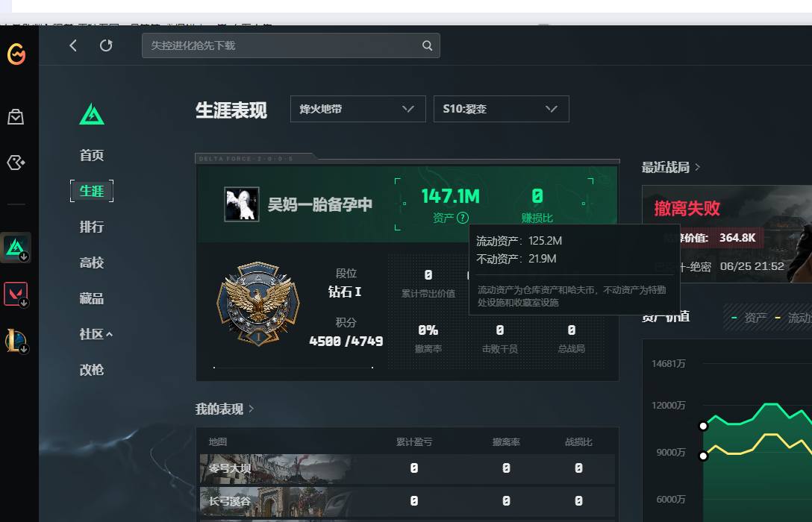Open the 烽火地带 mode dropdown
This screenshot has height=522, width=812.
[x=357, y=109]
